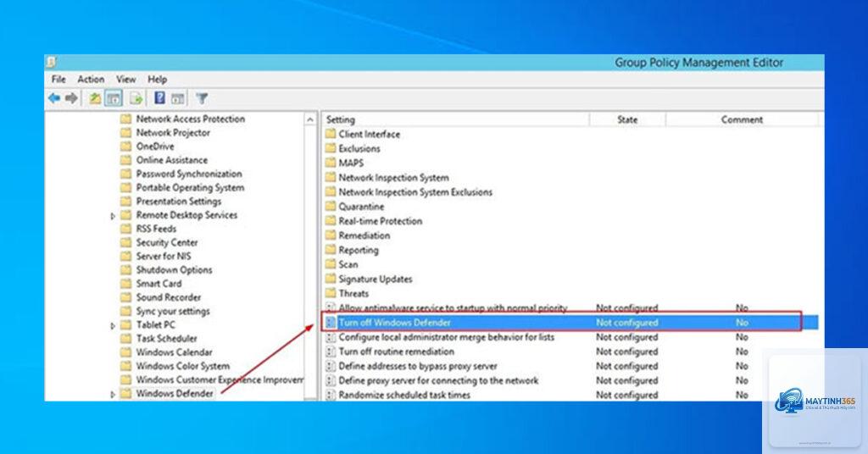Select the Network Inspection System folder
The width and height of the screenshot is (868, 454).
393,178
